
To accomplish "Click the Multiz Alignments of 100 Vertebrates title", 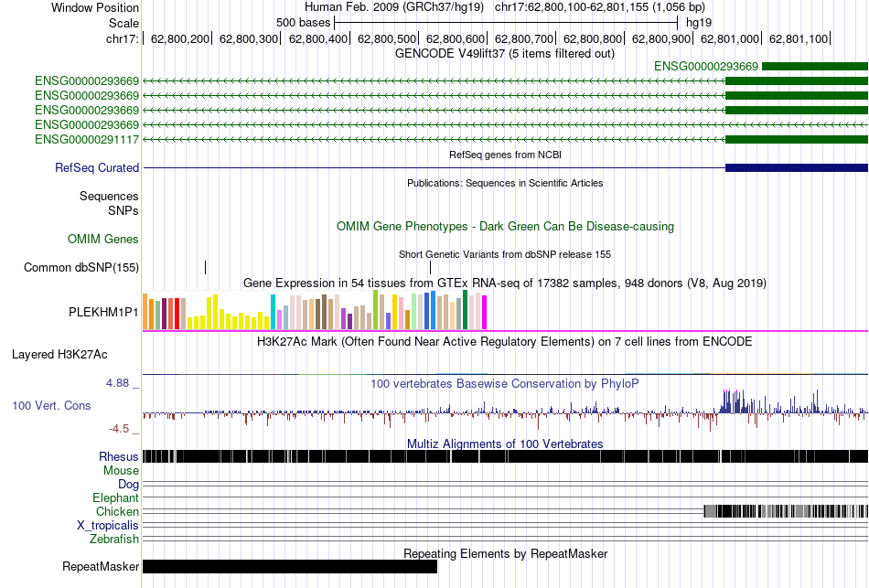I will 505,444.
